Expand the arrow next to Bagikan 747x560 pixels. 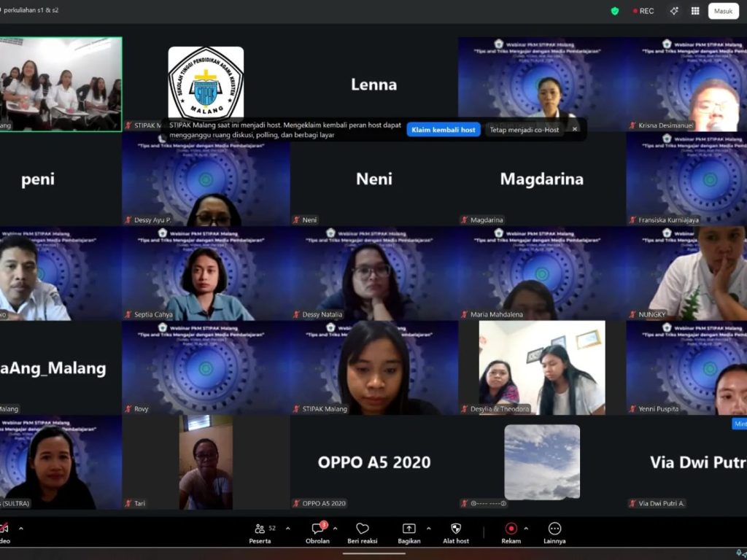tap(427, 528)
